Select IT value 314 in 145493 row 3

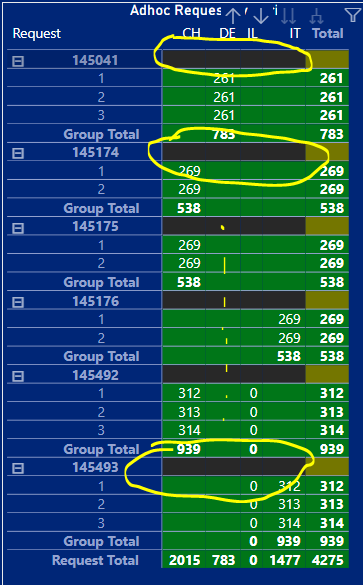click(289, 523)
